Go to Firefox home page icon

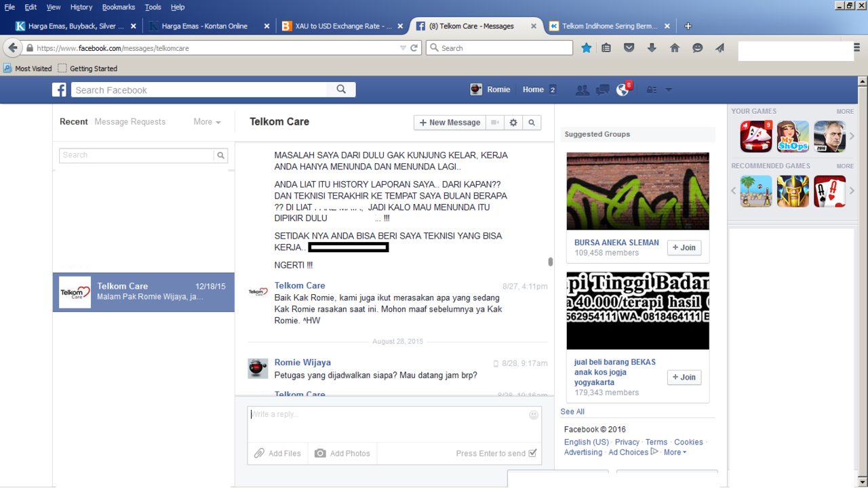pyautogui.click(x=675, y=48)
